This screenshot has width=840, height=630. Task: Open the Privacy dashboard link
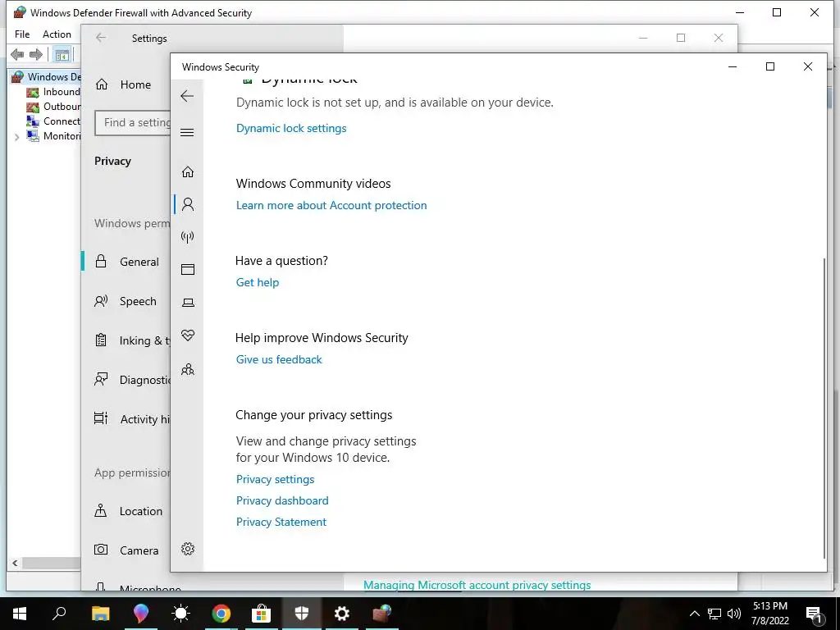[282, 500]
